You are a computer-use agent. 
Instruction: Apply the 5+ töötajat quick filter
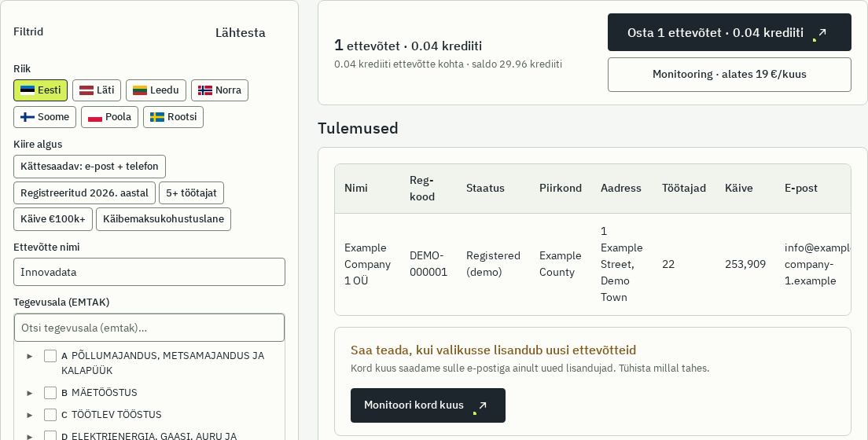click(x=192, y=193)
